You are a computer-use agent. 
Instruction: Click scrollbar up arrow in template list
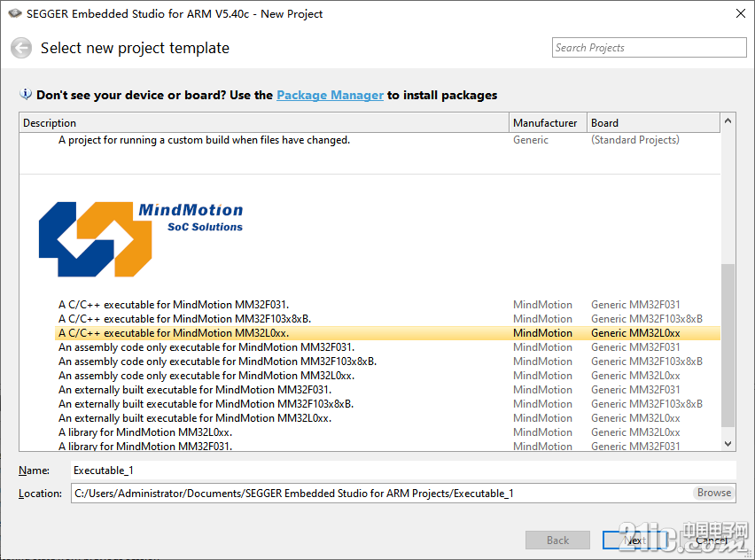pos(728,121)
